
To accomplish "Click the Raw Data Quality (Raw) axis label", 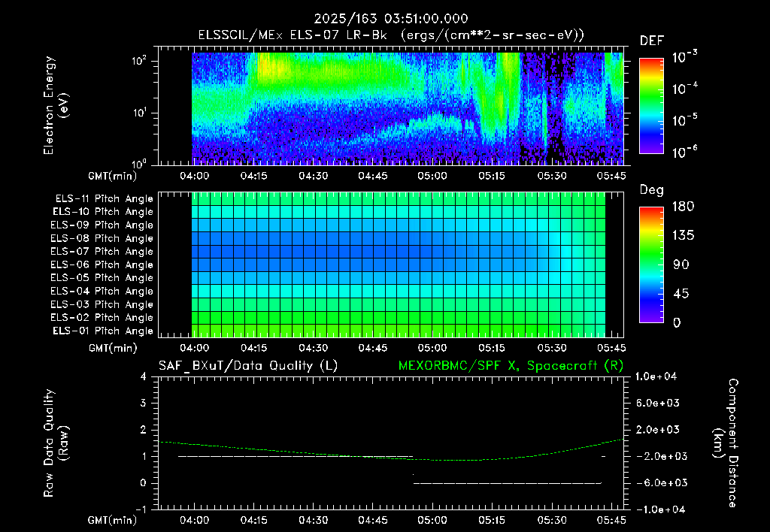I will (x=56, y=443).
